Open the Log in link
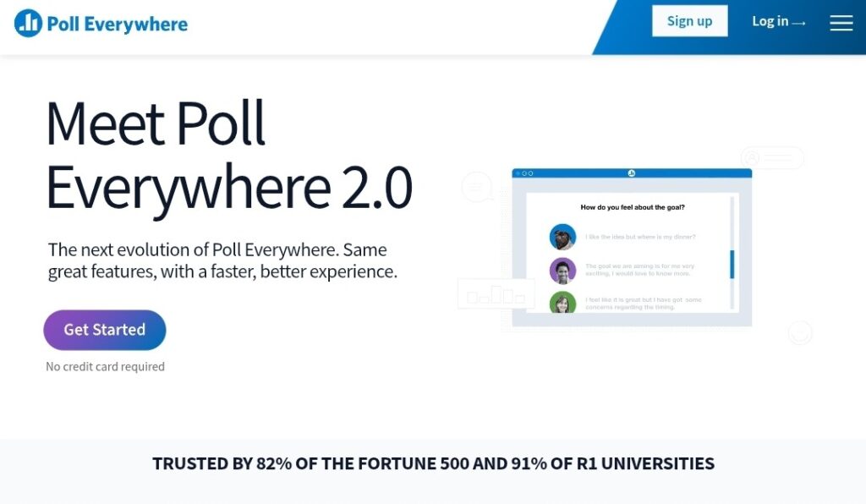Screen dimensions: 866x504 (x=778, y=22)
